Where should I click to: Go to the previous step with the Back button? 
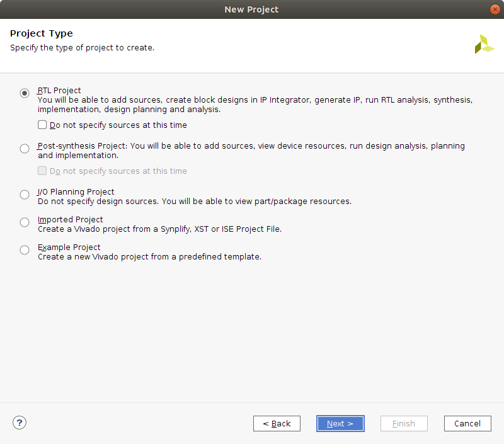277,423
